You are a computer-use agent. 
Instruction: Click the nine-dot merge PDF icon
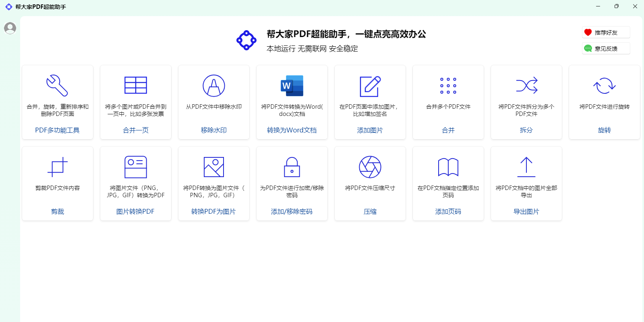coord(448,86)
